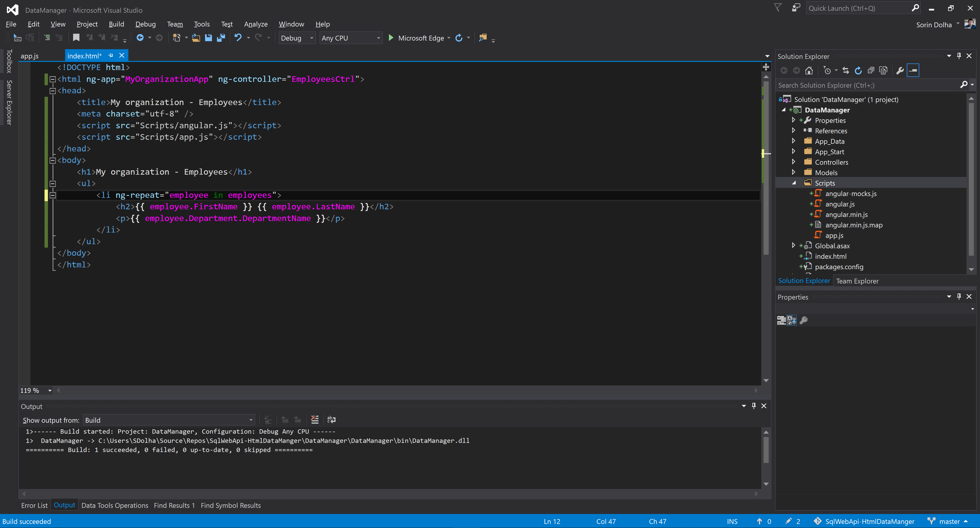Click Start debugging green play icon
980x528 pixels.
pos(391,38)
